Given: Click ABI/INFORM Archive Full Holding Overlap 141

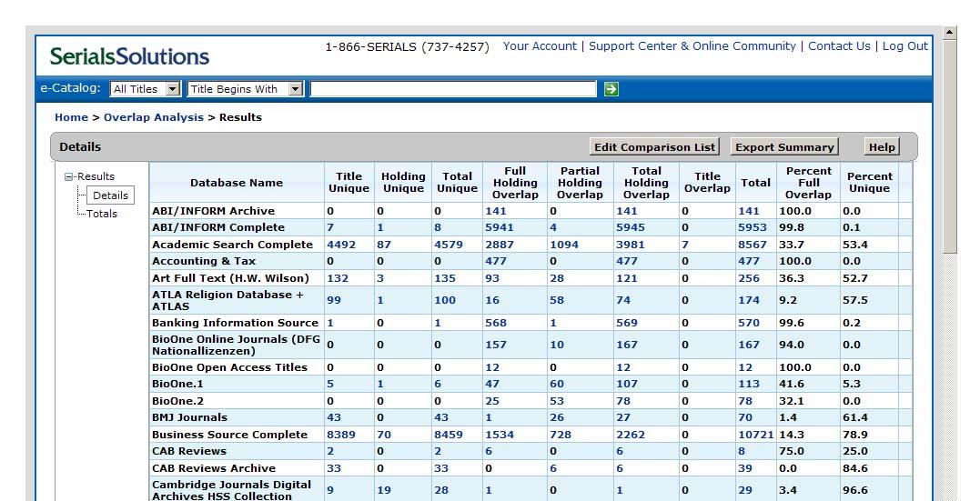Looking at the screenshot, I should (x=496, y=211).
